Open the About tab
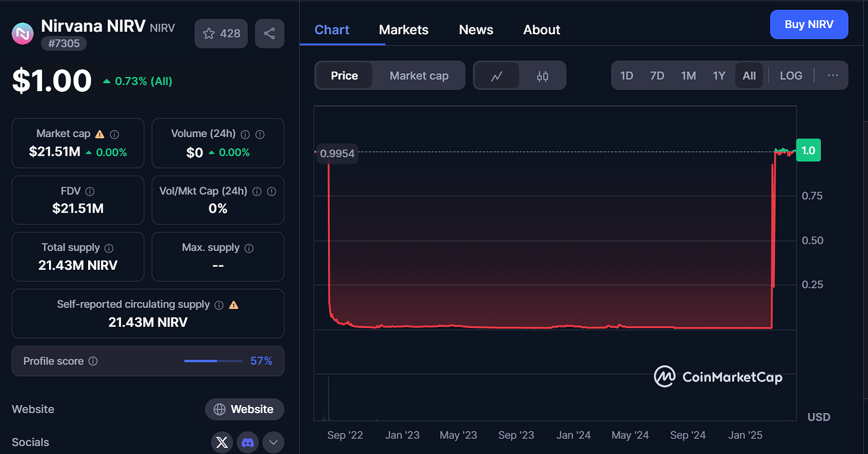Viewport: 868px width, 454px height. [x=542, y=30]
